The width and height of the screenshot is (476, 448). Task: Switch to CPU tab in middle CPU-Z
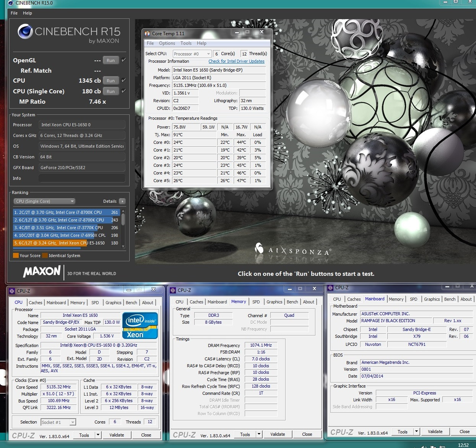tap(179, 302)
